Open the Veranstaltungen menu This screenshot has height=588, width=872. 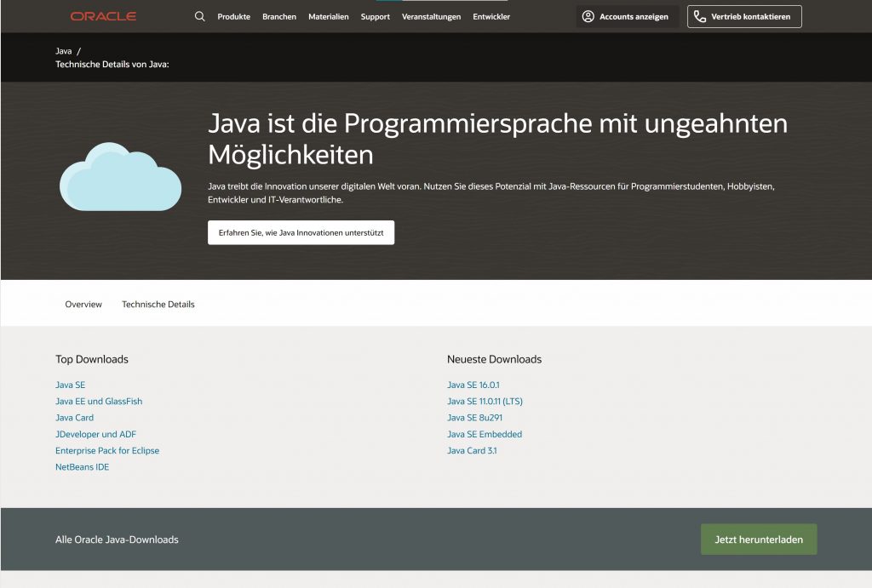tap(431, 17)
